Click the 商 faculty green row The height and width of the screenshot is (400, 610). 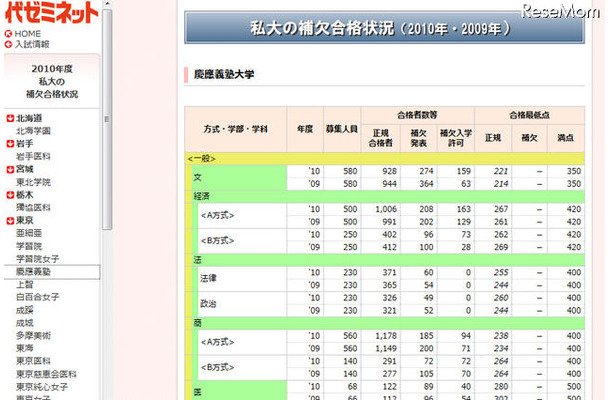tap(388, 323)
